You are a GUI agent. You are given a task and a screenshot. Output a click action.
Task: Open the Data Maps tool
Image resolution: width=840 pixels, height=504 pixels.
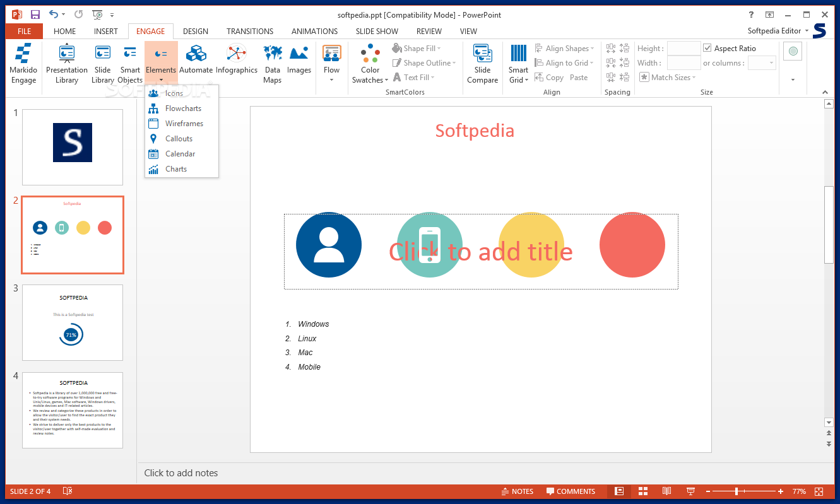point(272,64)
